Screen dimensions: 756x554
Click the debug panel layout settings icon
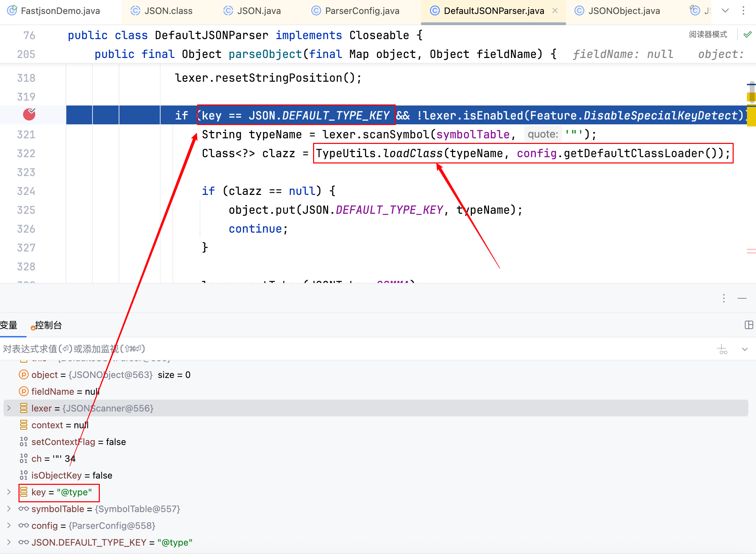click(x=749, y=325)
